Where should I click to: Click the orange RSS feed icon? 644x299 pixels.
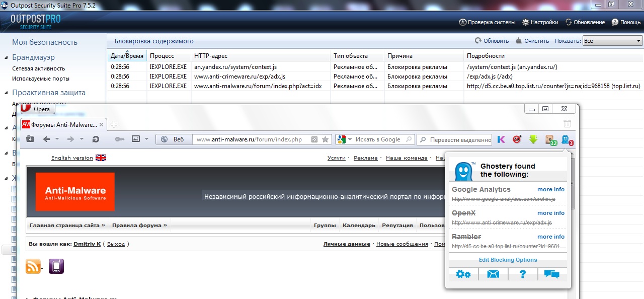(33, 266)
